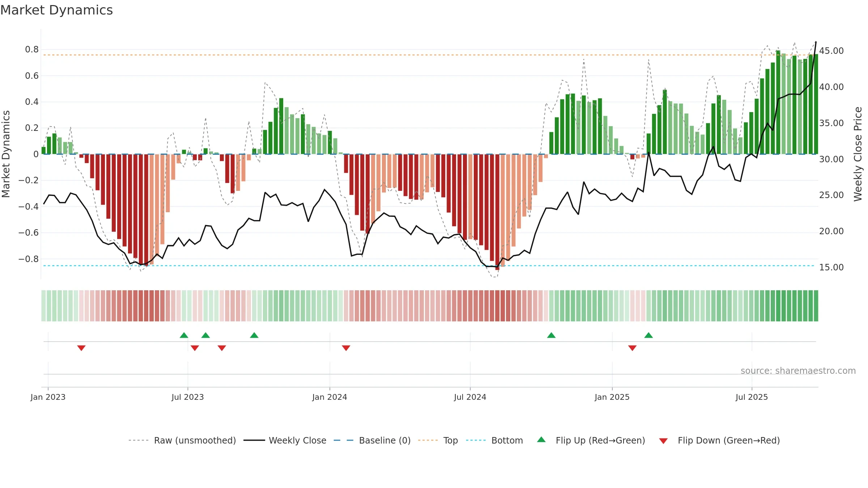Screen dimensions: 868x488
Task: Click 15.00 on Weekly Close Price axis
Action: pos(831,267)
